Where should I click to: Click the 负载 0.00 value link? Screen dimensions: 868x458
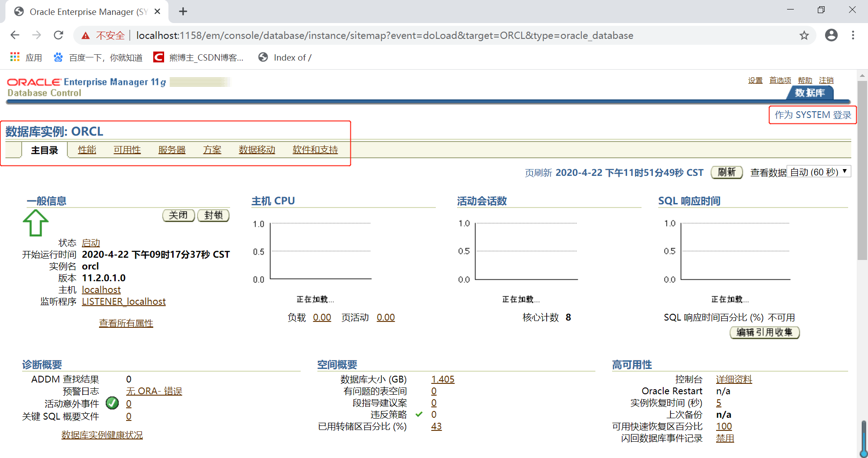[322, 317]
